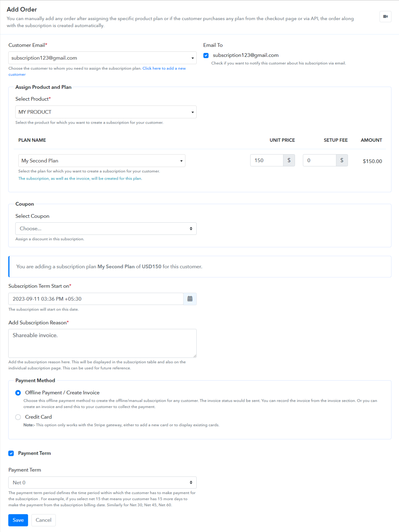Toggle the Payment Term checkbox
This screenshot has width=399, height=532.
click(x=11, y=453)
